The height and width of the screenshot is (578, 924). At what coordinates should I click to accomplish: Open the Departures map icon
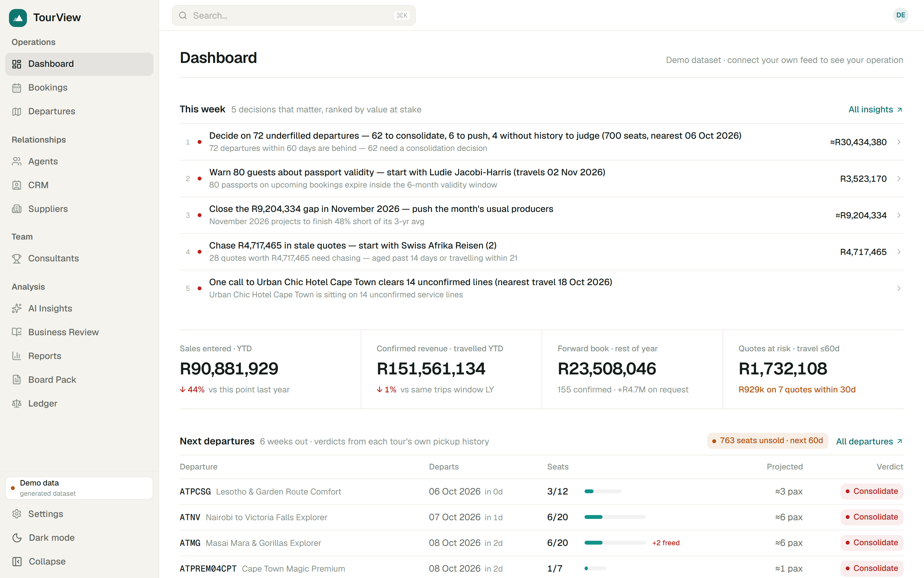(16, 111)
